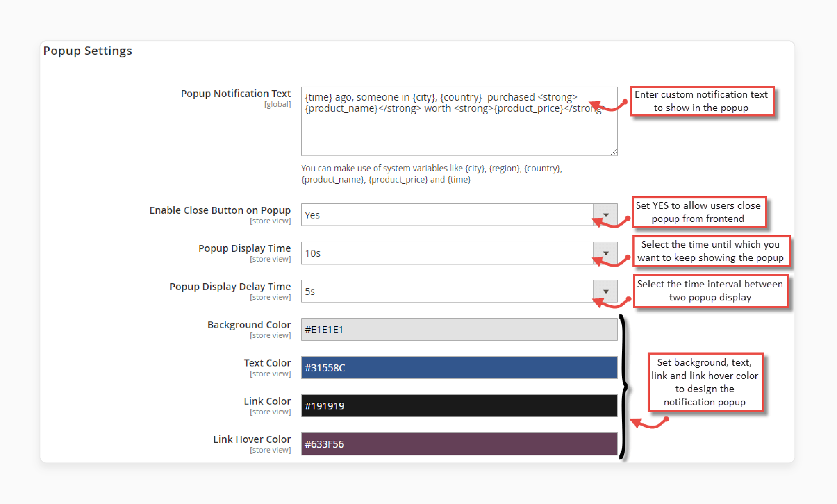Click the Link Color field #191919

(x=459, y=406)
